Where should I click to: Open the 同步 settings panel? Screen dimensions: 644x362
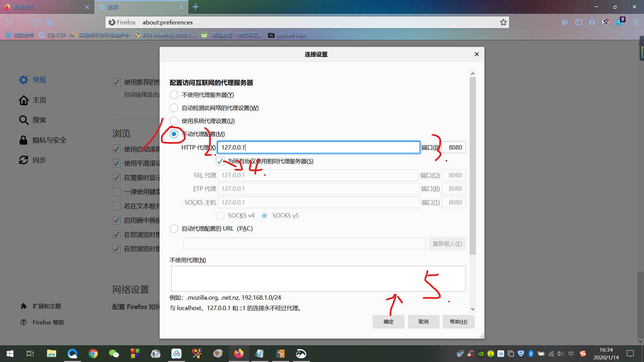39,160
